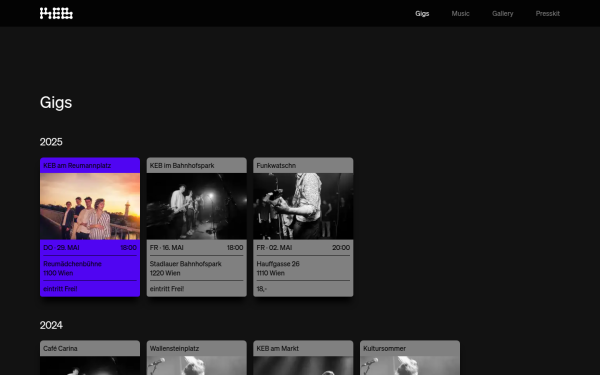600x375 pixels.
Task: Open the Presskit page
Action: 548,13
